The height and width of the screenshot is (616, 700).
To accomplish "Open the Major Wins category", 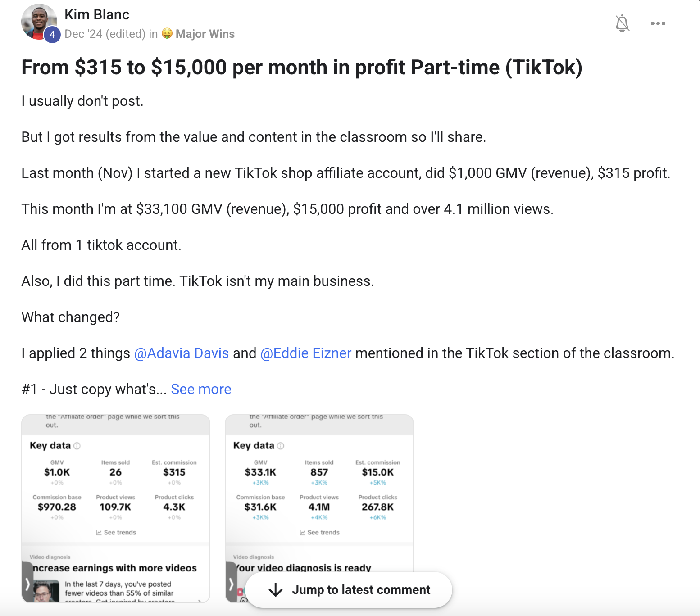I will [x=205, y=34].
